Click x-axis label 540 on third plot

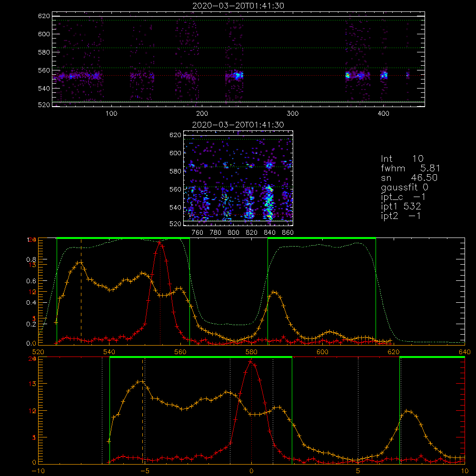(109, 352)
